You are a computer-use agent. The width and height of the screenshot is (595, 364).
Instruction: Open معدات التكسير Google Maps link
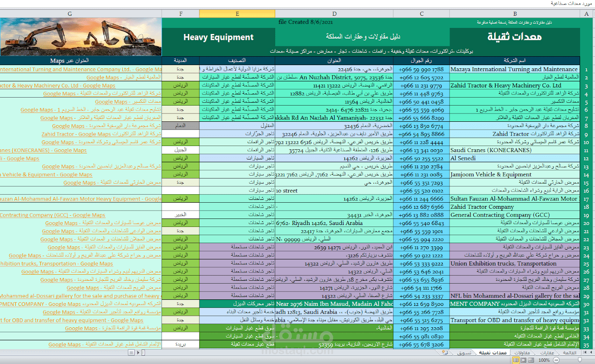[128, 102]
